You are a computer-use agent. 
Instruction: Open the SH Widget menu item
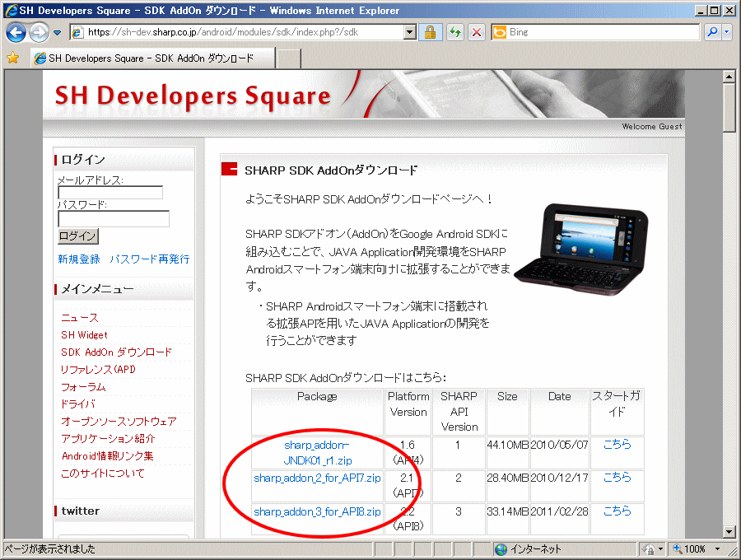[x=84, y=335]
